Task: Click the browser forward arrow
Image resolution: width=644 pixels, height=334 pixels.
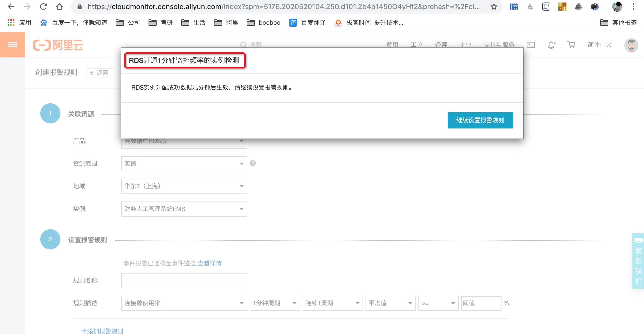Action: click(x=27, y=7)
